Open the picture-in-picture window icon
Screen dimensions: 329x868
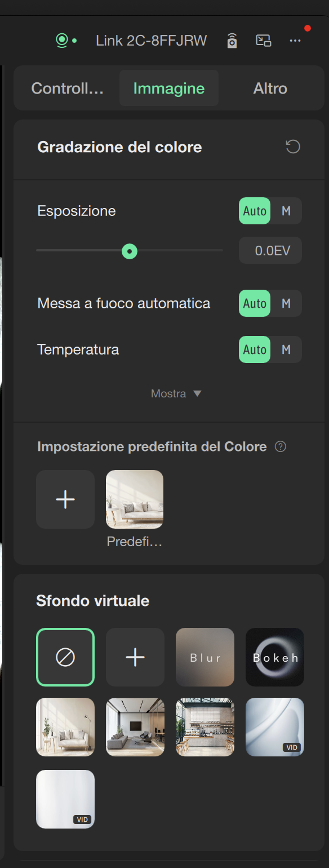(x=264, y=41)
